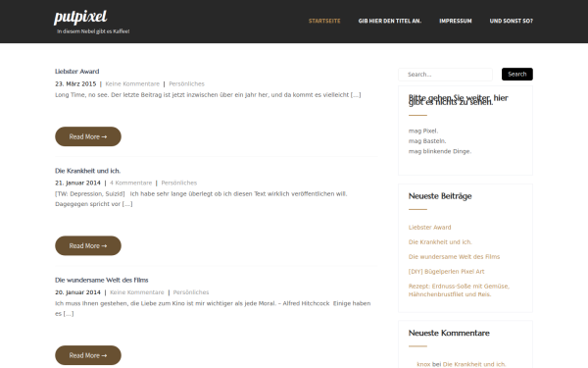This screenshot has height=368, width=588.
Task: Click the text 'mag blinkende Dinge.'
Action: 440,151
